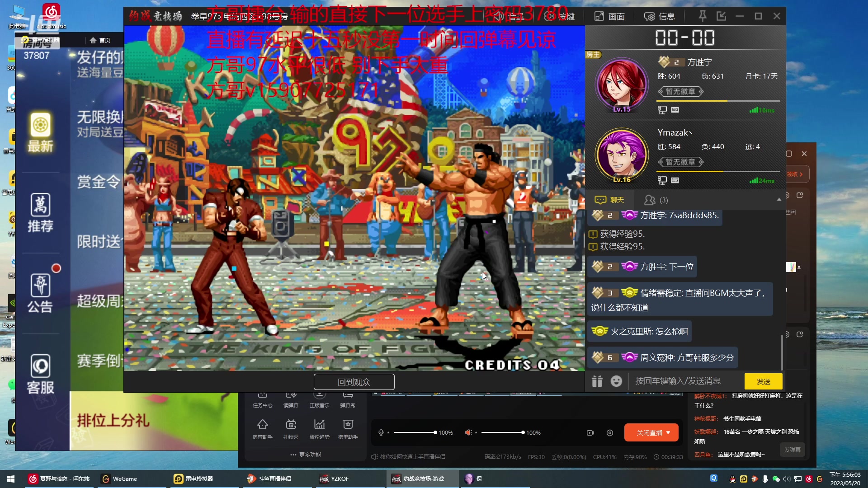Image resolution: width=868 pixels, height=488 pixels.
Task: Mute the microphone in streaming panel
Action: [x=381, y=432]
